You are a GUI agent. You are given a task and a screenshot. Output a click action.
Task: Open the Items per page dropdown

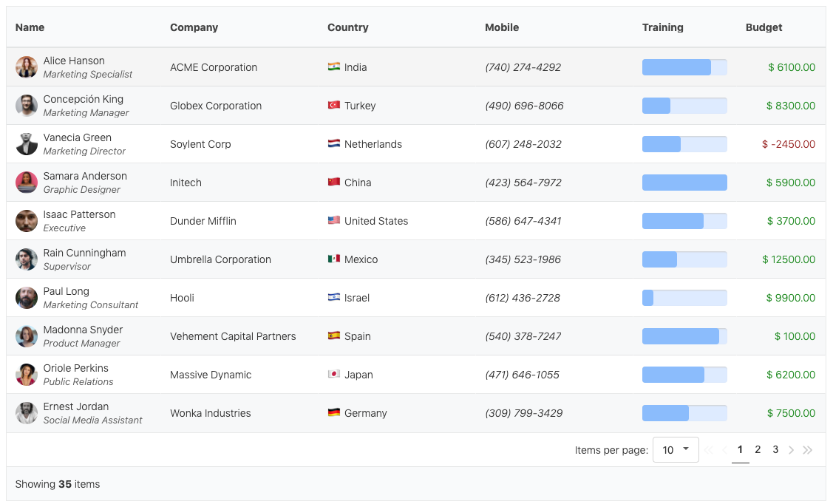tap(675, 449)
